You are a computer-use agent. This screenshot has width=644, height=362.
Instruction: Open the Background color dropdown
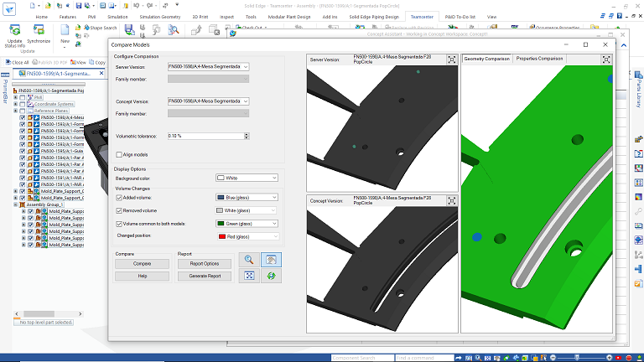tap(247, 178)
